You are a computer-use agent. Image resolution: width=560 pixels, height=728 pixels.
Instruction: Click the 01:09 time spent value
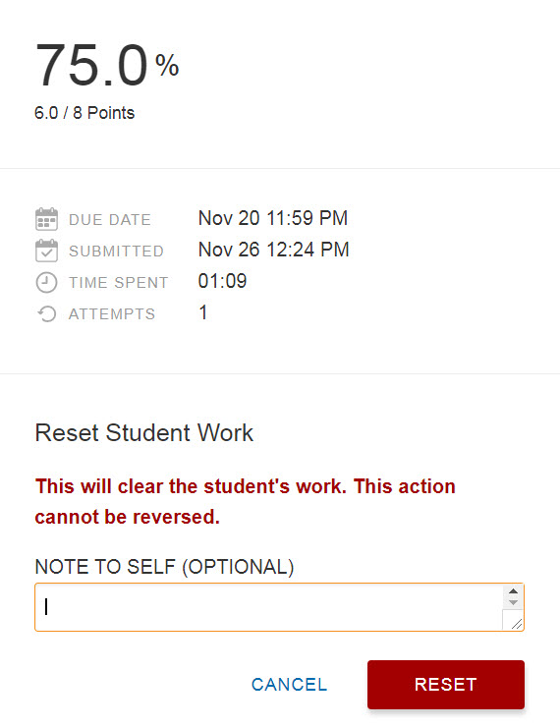tap(222, 281)
